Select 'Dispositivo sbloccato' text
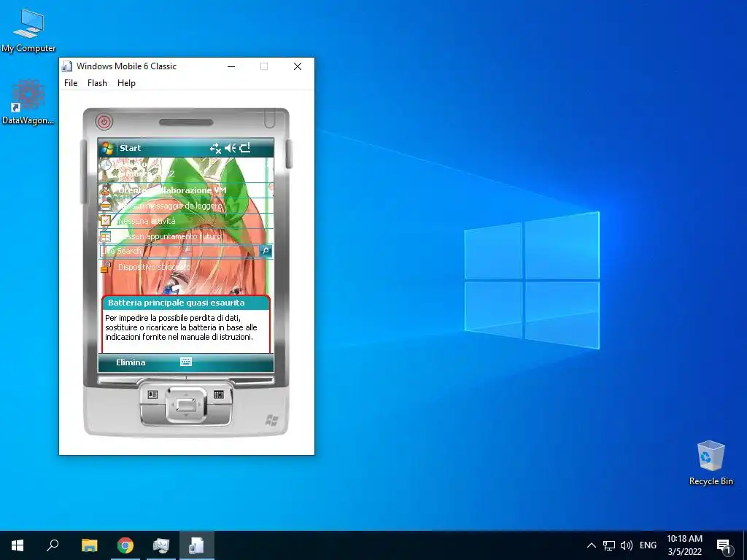Screen dimensions: 747x560 click(155, 267)
